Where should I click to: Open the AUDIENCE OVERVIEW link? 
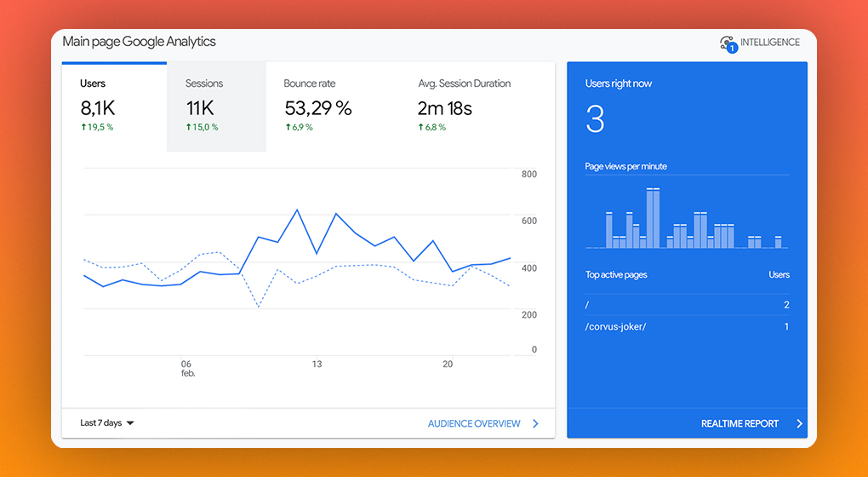(x=474, y=423)
